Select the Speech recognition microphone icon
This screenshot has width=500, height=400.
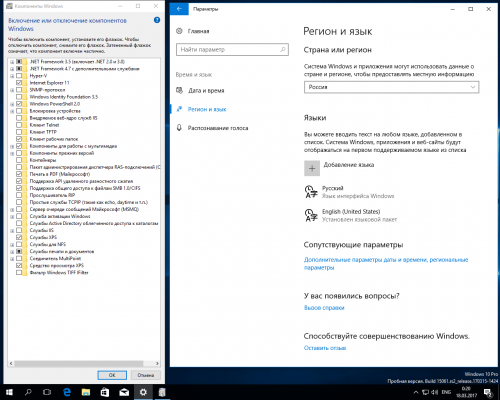tap(179, 128)
